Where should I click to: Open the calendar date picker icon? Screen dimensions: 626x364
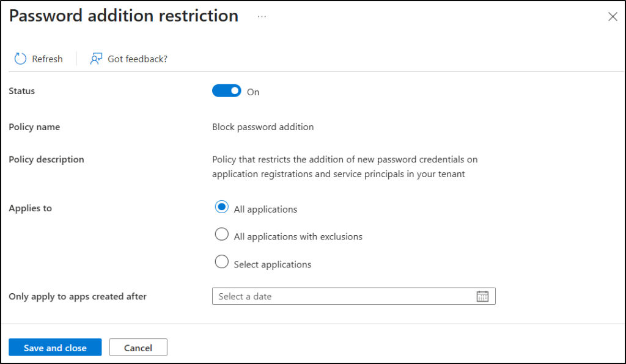click(x=482, y=296)
